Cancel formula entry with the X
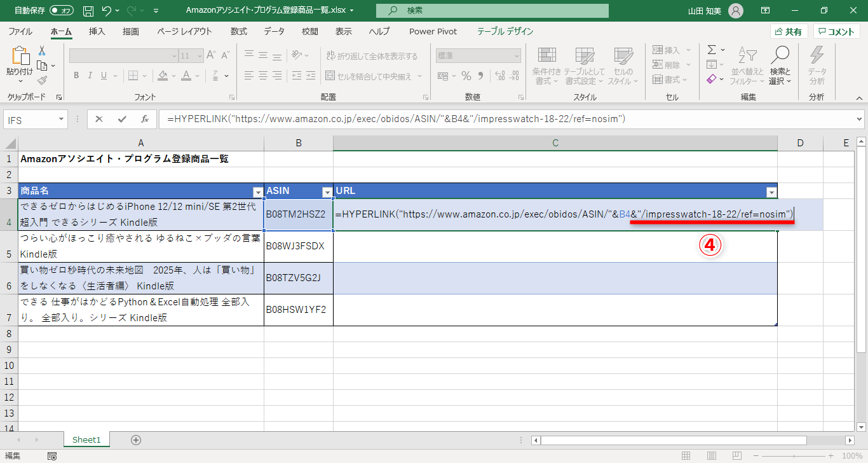Image resolution: width=868 pixels, height=463 pixels. point(98,119)
